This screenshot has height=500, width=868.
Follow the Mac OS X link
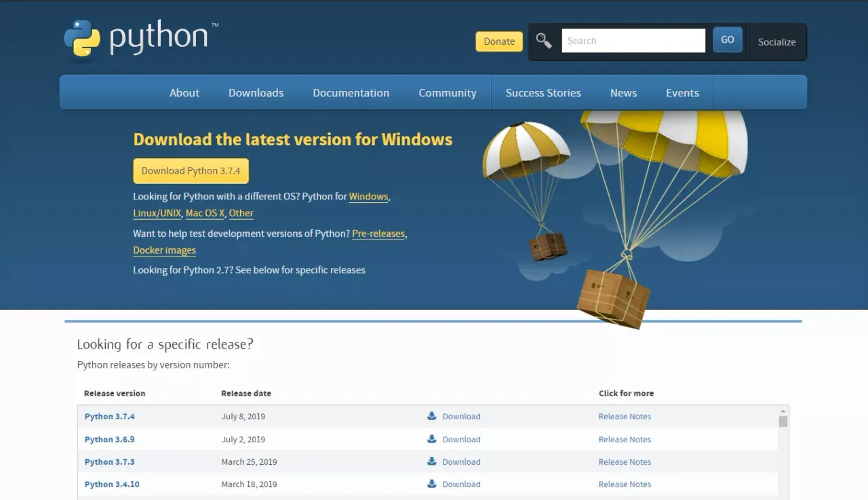205,213
